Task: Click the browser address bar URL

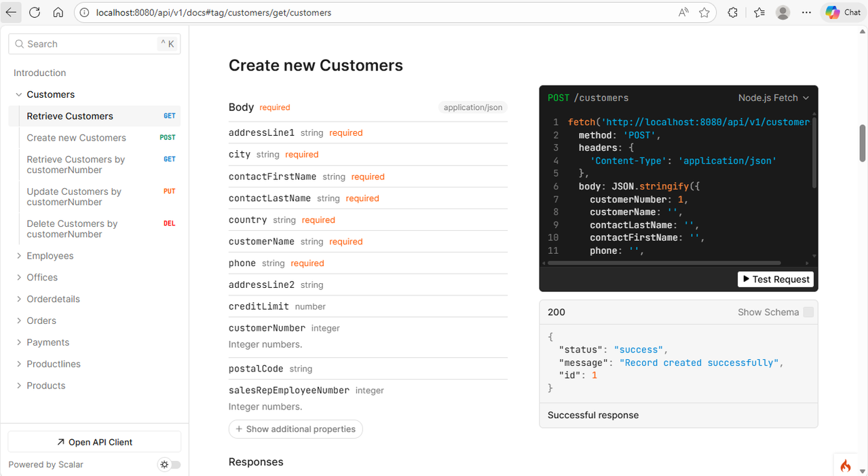Action: [x=214, y=12]
